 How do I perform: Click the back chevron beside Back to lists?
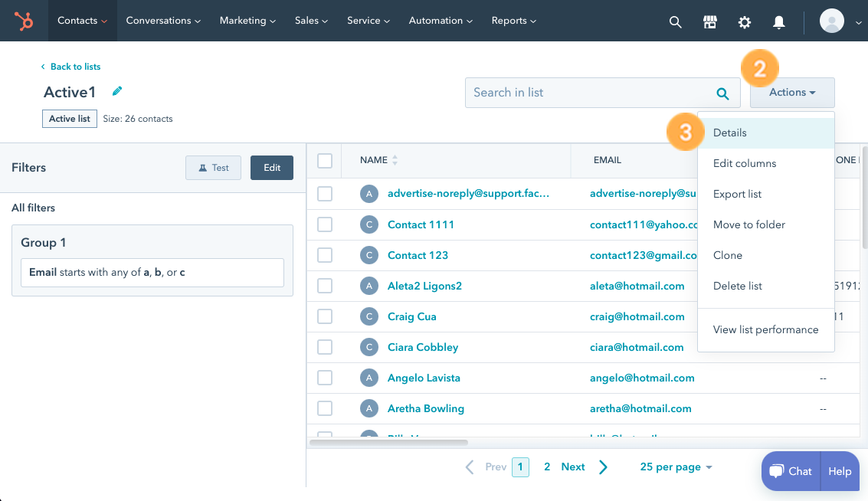pos(43,67)
